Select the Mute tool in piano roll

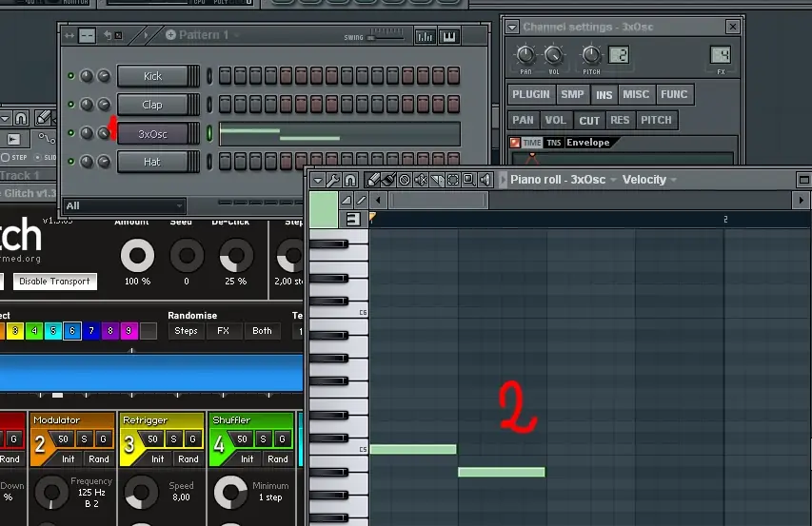coord(421,180)
